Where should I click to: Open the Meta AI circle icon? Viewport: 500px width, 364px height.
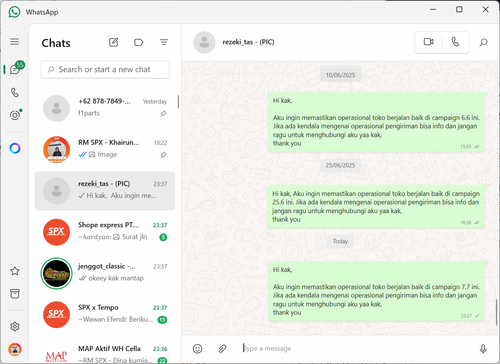[15, 148]
